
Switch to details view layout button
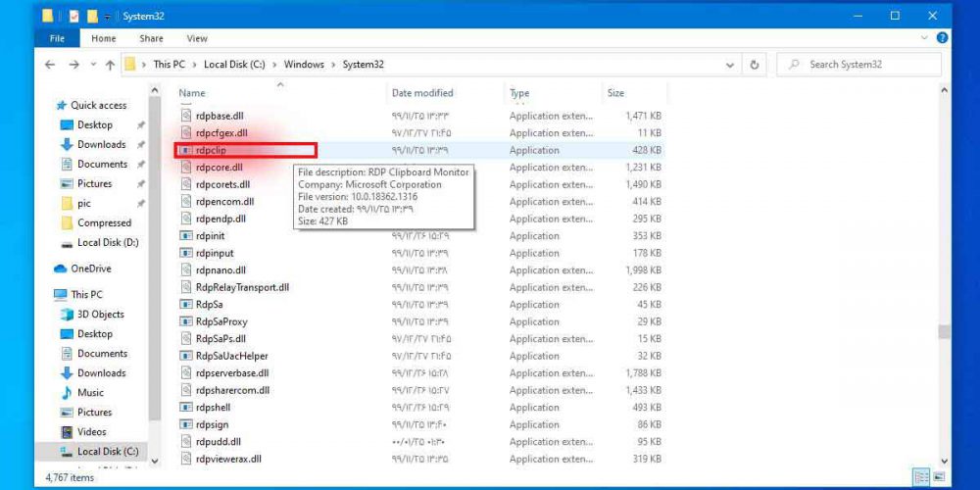(921, 477)
